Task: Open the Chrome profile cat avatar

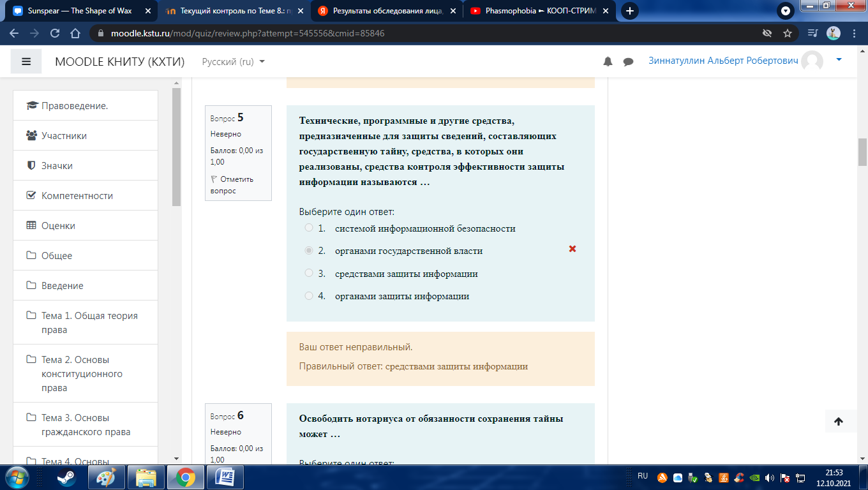Action: (834, 33)
